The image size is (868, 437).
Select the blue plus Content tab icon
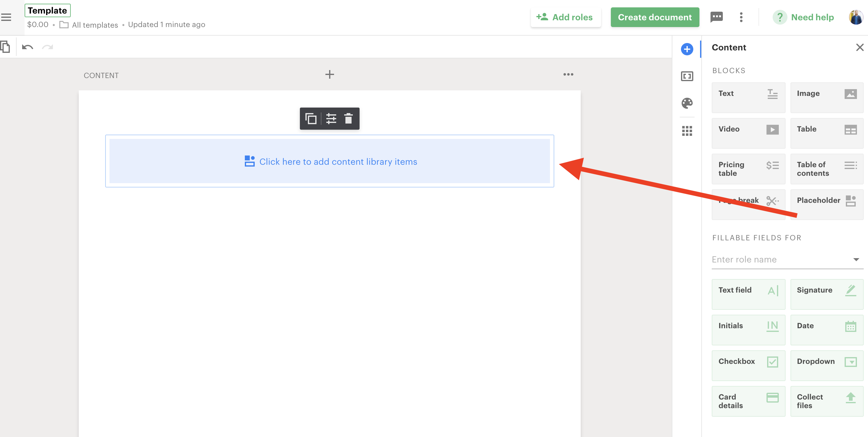click(x=687, y=49)
